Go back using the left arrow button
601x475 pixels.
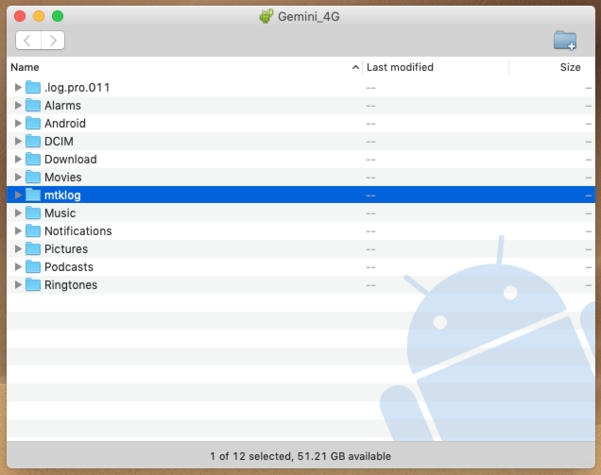click(x=28, y=40)
